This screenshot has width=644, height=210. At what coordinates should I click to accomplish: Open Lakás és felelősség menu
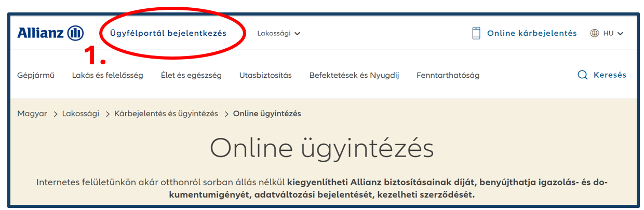pyautogui.click(x=108, y=75)
